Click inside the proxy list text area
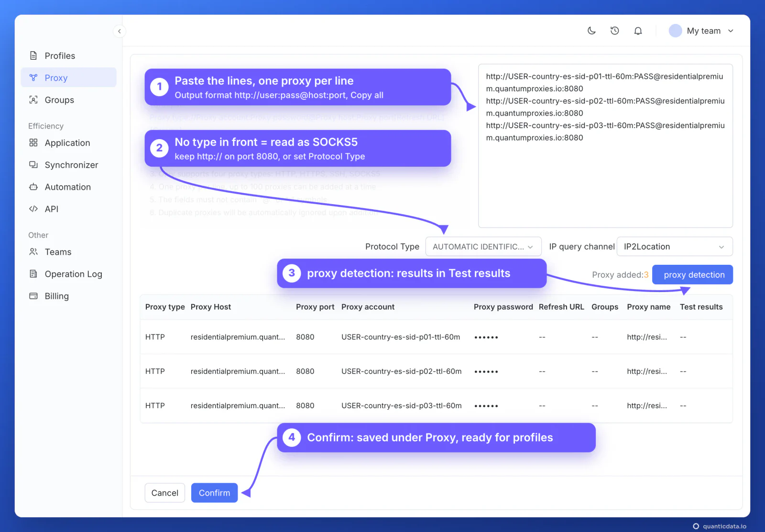 click(x=605, y=146)
